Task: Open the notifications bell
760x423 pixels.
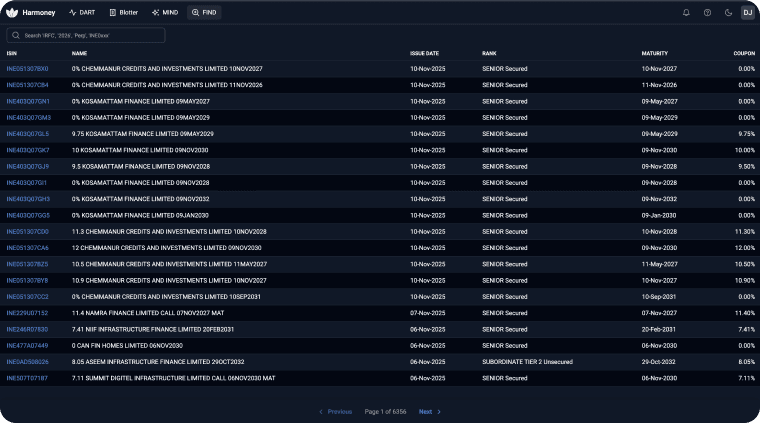Action: [686, 13]
